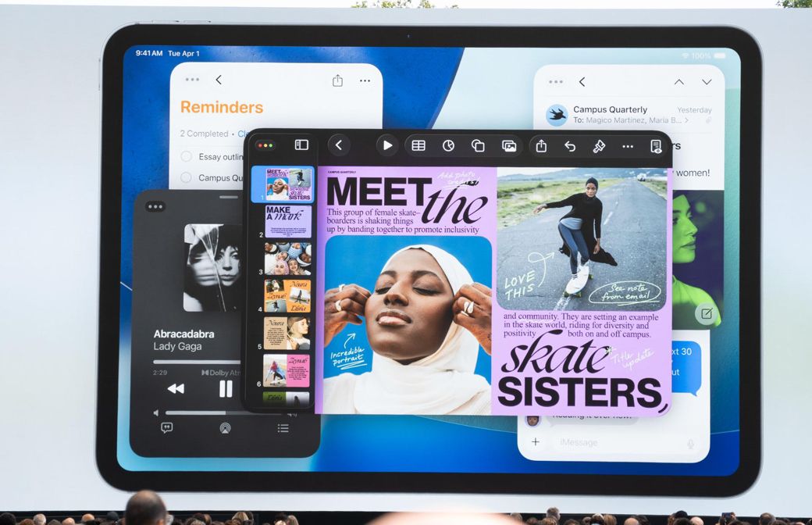This screenshot has height=525, width=812.
Task: Start dictation microphone in Messages
Action: click(690, 443)
